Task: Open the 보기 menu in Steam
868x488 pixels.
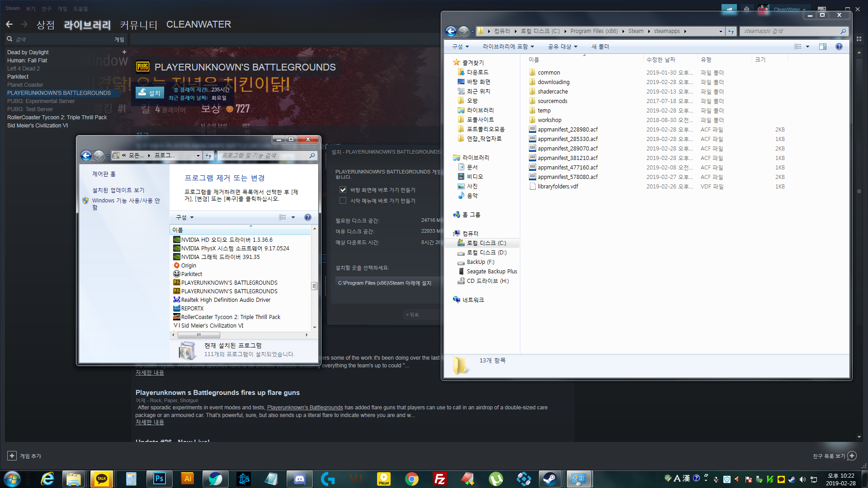Action: [x=31, y=9]
